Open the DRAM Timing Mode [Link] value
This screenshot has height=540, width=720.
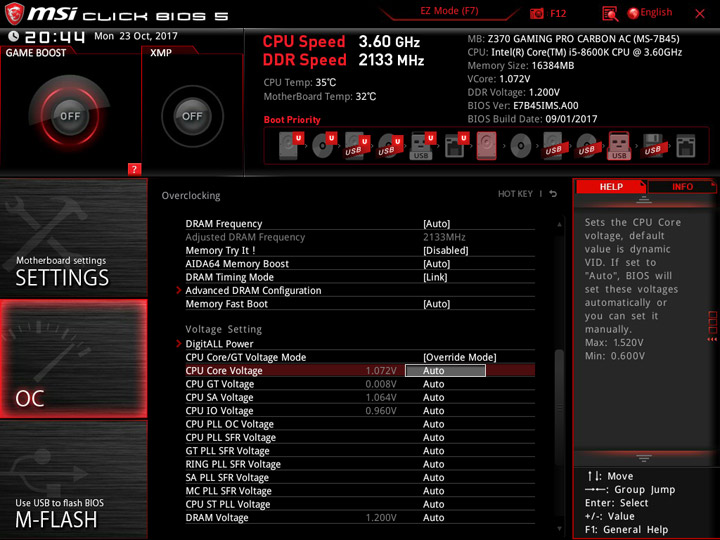[435, 277]
